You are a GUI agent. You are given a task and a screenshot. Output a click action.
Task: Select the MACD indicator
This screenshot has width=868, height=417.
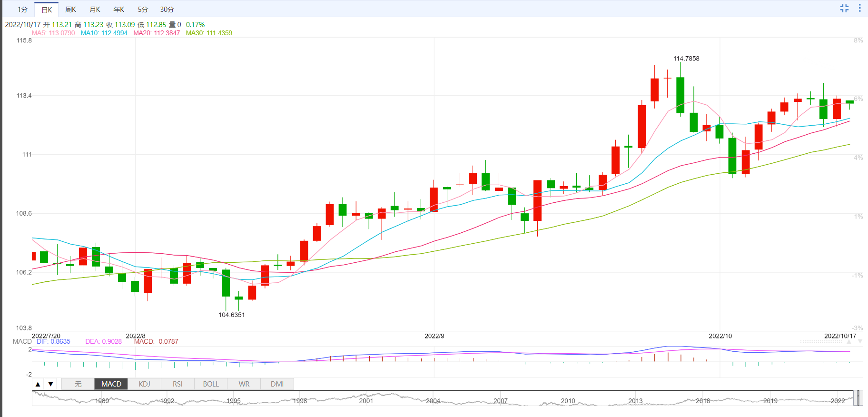click(111, 384)
